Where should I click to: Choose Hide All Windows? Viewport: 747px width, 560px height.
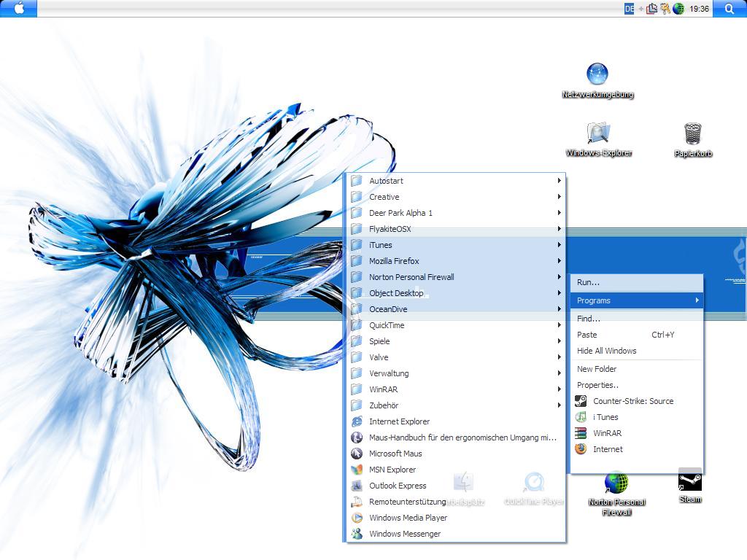(x=636, y=351)
